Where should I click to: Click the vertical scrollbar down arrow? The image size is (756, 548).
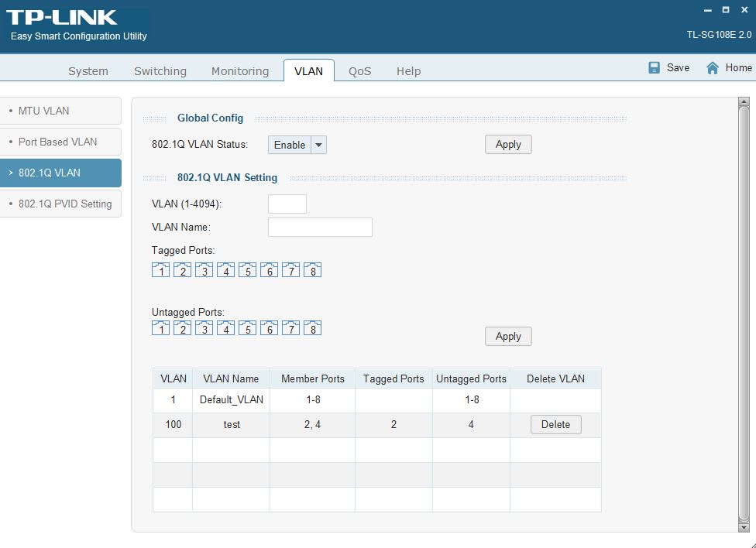coord(744,526)
